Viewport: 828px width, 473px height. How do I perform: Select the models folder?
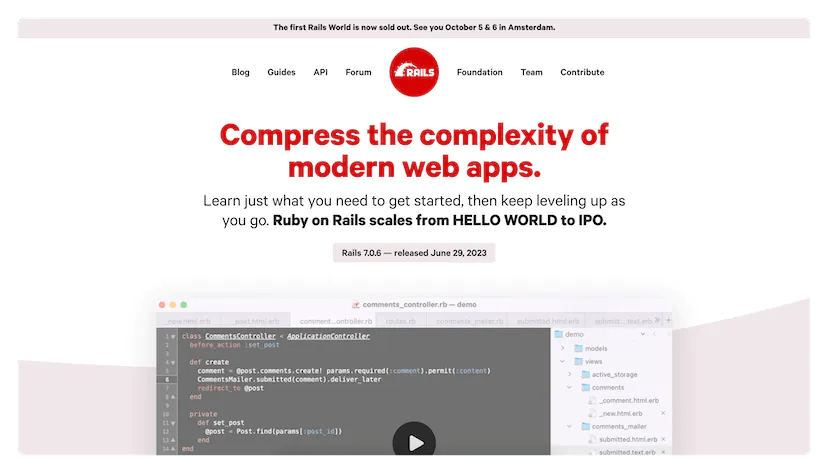tap(591, 348)
